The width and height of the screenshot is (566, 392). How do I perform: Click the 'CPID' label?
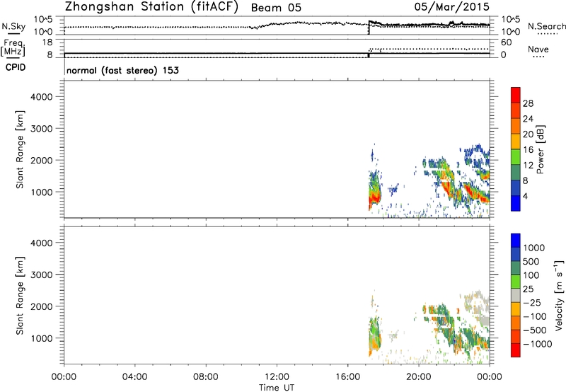pyautogui.click(x=16, y=67)
